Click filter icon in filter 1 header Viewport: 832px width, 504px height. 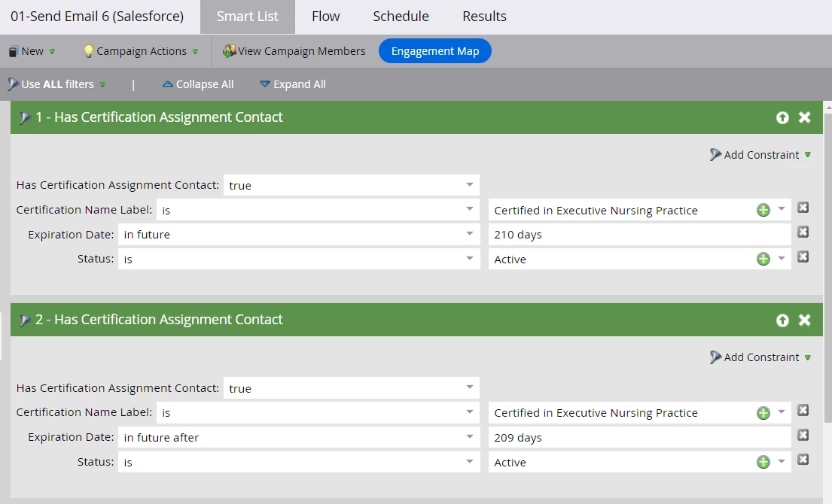click(x=24, y=117)
